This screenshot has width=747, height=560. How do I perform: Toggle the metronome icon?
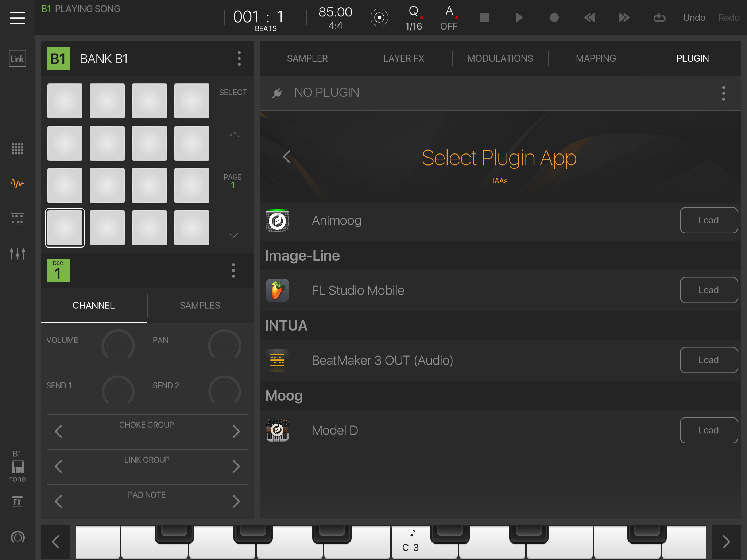379,17
